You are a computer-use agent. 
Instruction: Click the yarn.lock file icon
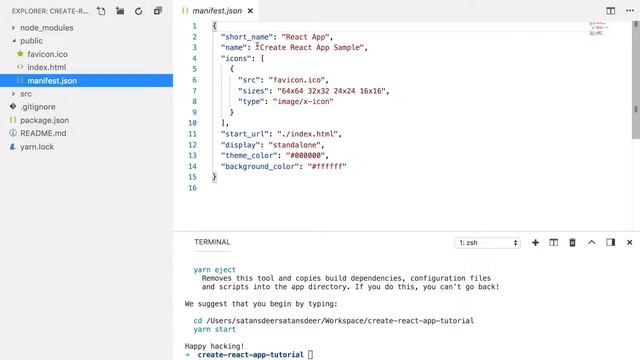pyautogui.click(x=13, y=147)
